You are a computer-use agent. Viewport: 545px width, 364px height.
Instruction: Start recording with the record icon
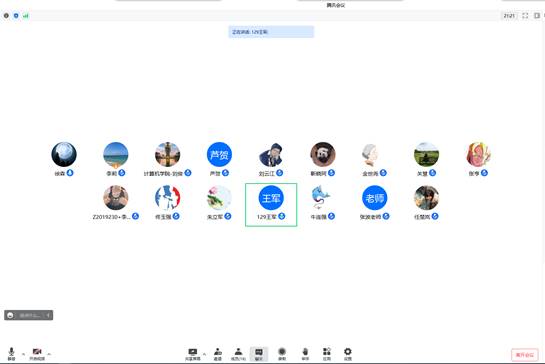click(282, 354)
